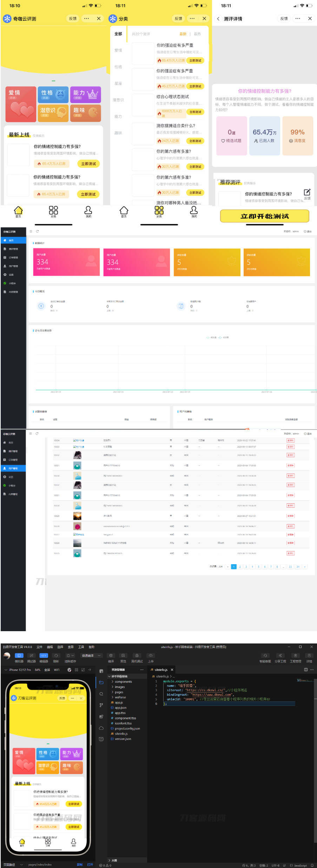Screen dimensions: 317x868
Task: Click the 清除缓存 clear cache icon
Action: [x=70, y=656]
